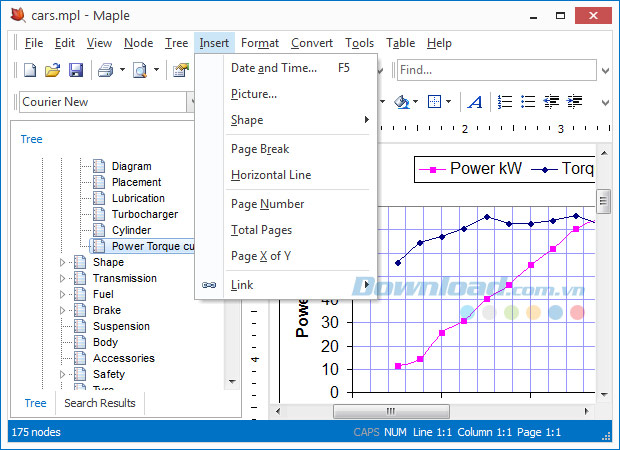Open the Table menu
The height and width of the screenshot is (450, 620).
(x=401, y=43)
